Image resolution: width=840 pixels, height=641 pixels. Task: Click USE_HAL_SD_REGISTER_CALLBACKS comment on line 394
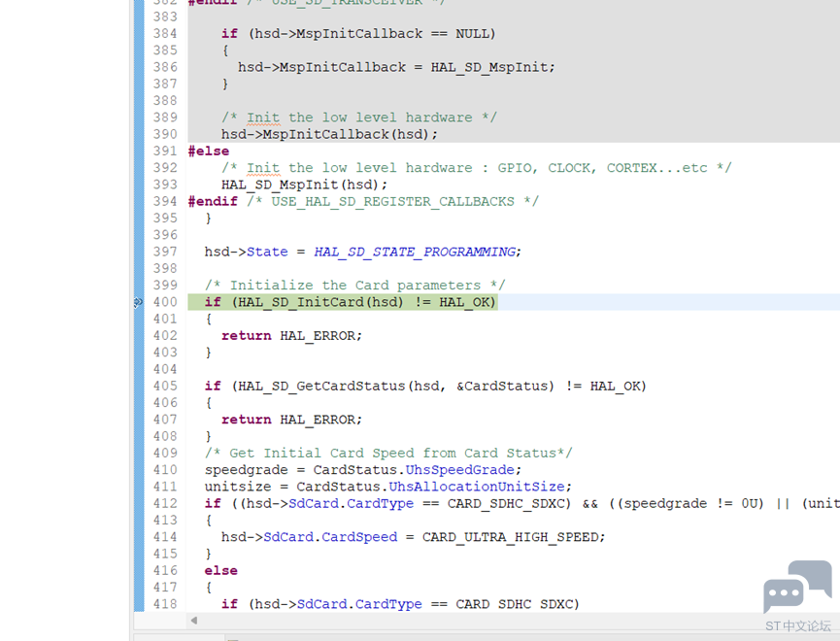pos(392,201)
